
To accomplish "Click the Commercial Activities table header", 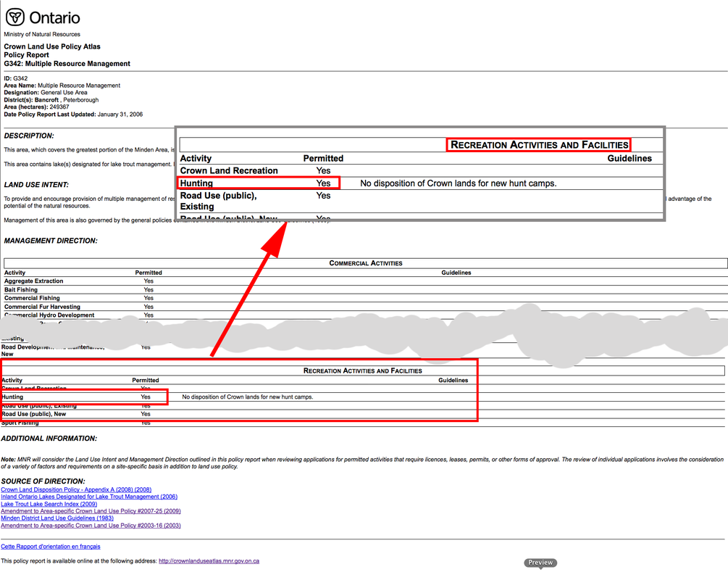I will [366, 263].
